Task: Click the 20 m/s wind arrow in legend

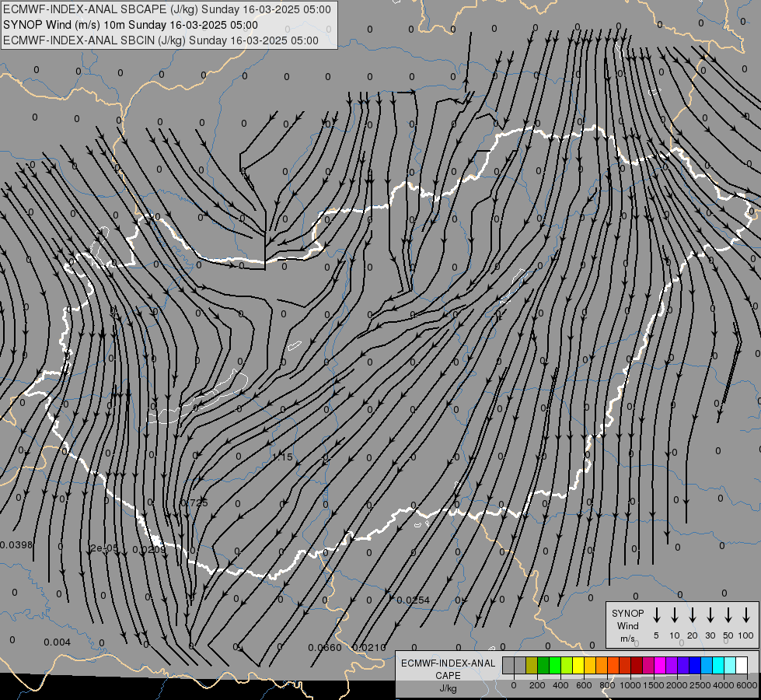Action: [693, 615]
